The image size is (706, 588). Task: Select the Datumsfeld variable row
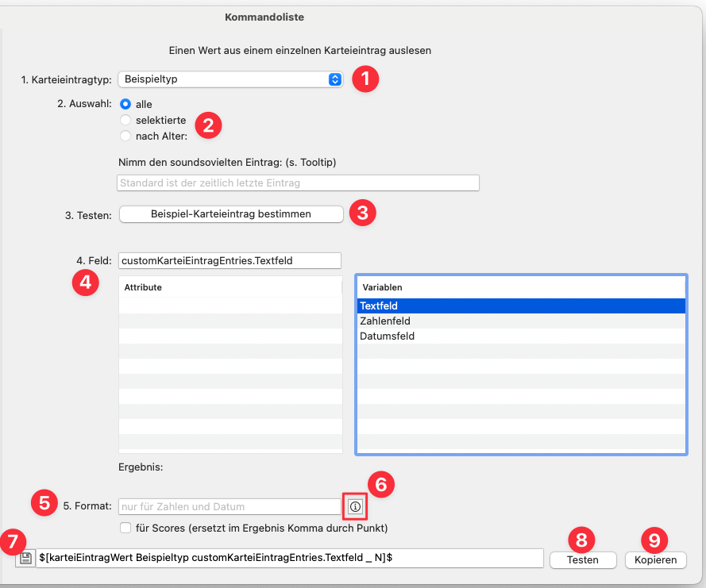click(x=521, y=336)
